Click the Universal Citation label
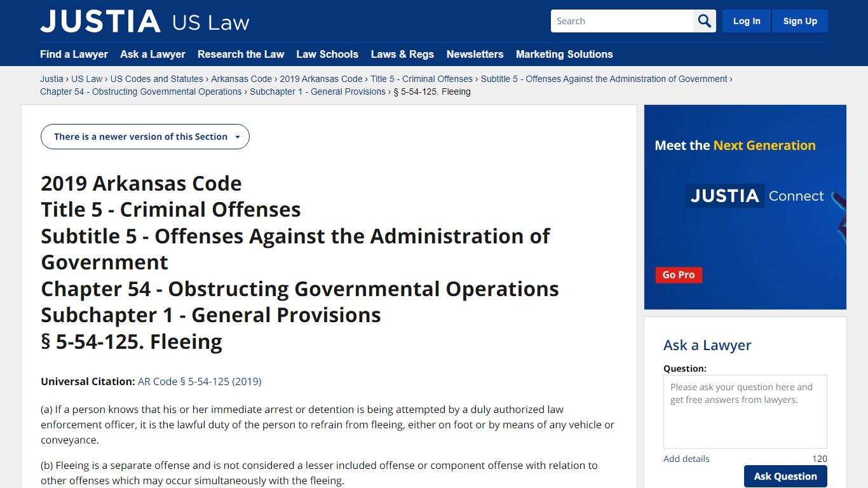The image size is (868, 488). (88, 381)
